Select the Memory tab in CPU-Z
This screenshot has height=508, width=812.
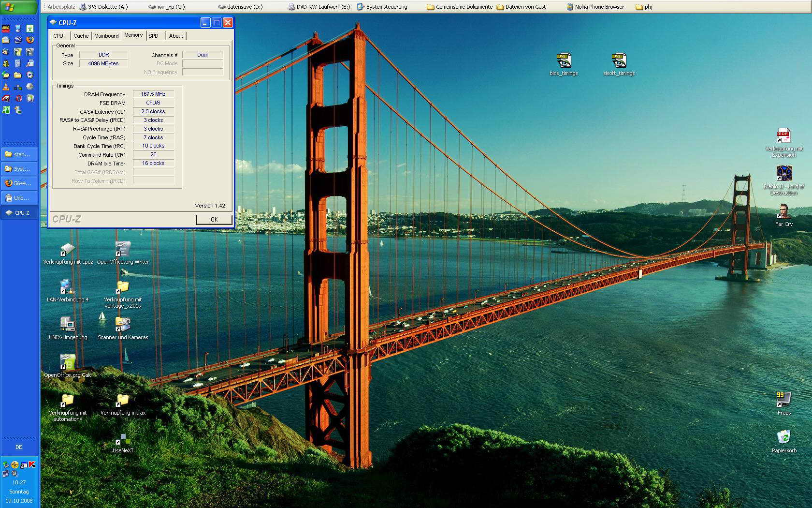[x=133, y=35]
